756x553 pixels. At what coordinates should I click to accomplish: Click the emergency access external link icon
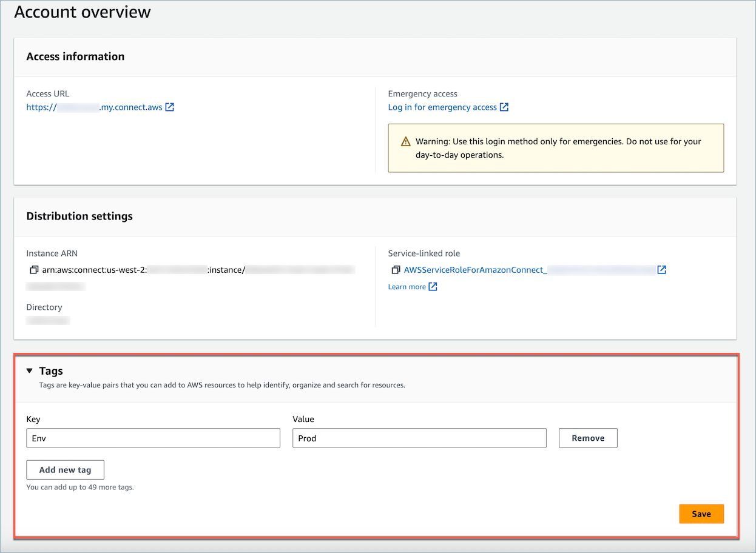tap(504, 107)
